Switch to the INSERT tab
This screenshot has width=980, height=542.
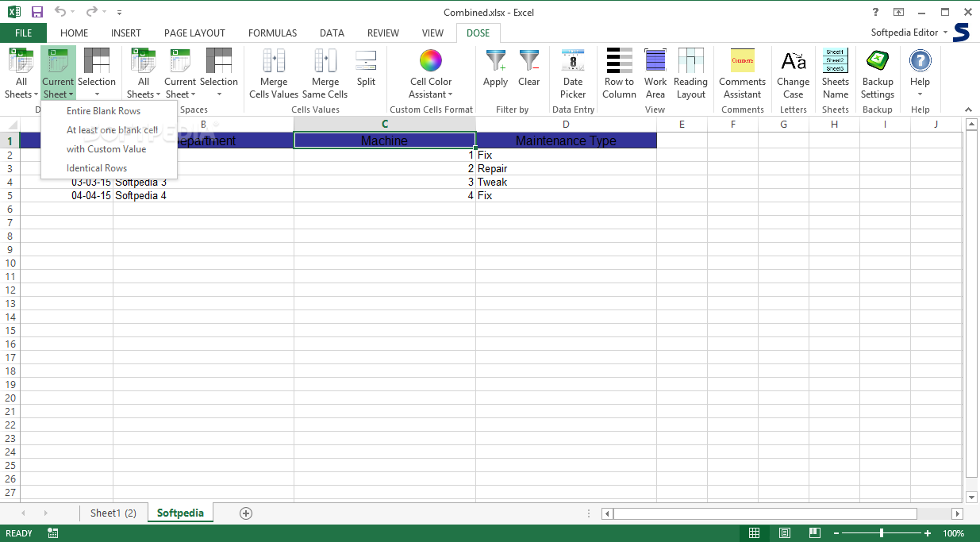(126, 33)
